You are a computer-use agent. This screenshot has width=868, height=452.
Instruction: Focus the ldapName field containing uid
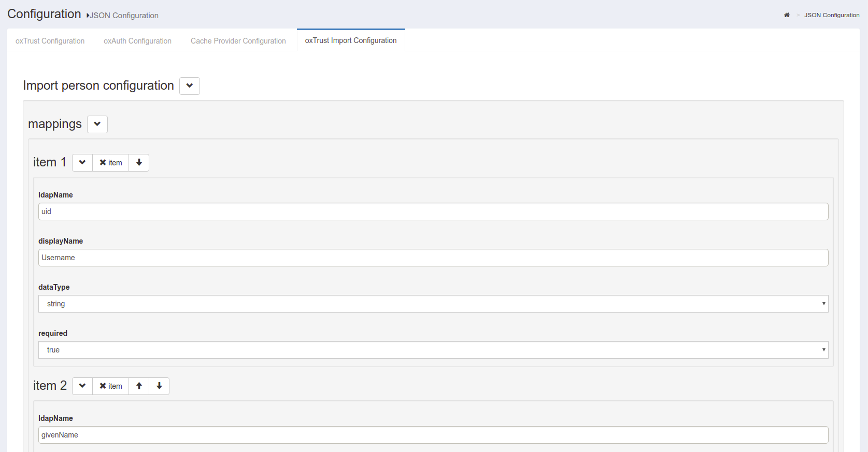433,211
